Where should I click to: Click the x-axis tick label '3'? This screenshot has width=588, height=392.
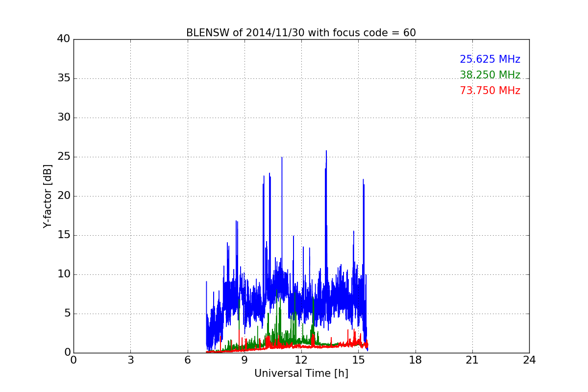130,360
